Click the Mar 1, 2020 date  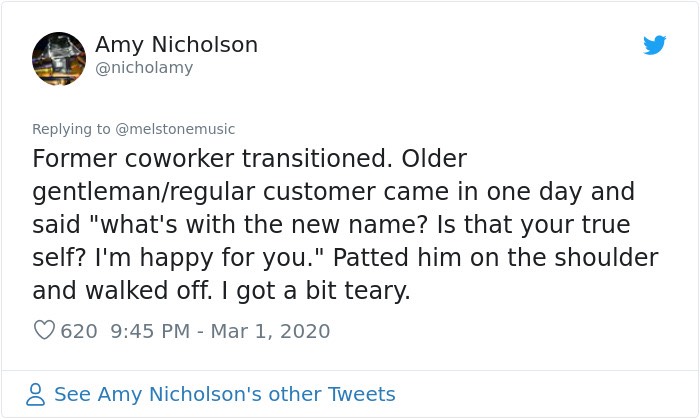pos(270,331)
